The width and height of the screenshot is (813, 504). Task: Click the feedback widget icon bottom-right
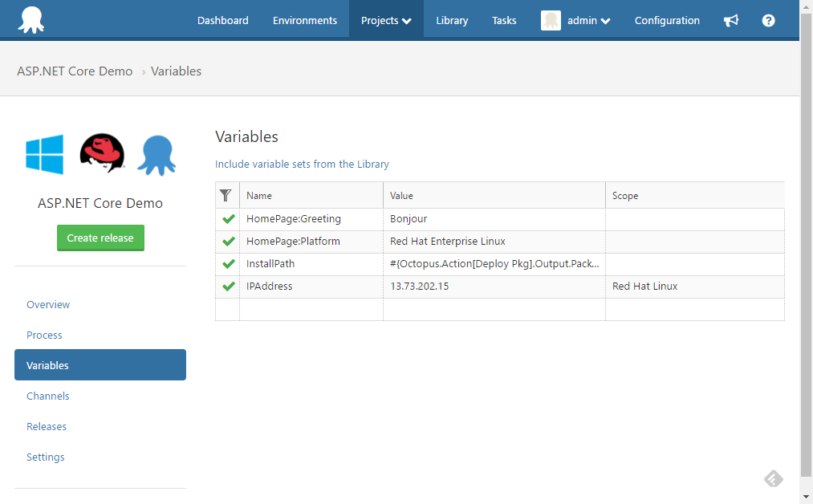pos(773,479)
